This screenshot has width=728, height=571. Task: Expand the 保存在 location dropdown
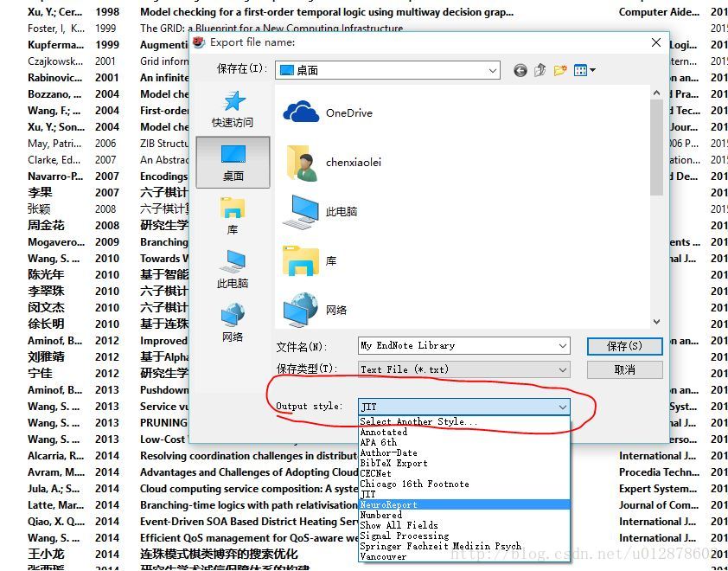[x=492, y=70]
